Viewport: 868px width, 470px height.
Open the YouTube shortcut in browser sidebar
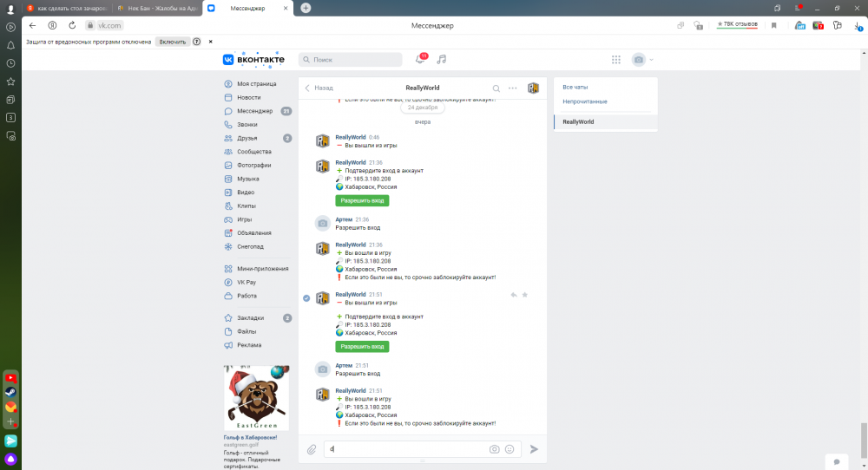[x=10, y=378]
